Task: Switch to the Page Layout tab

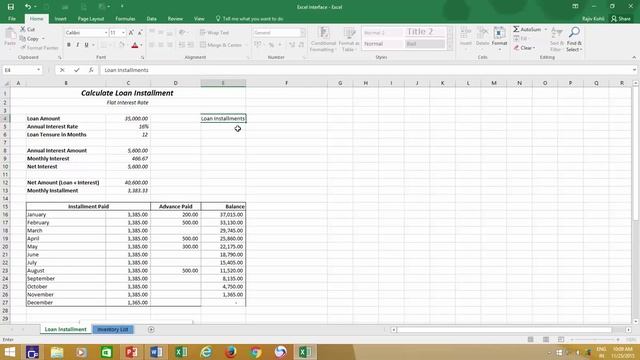Action: point(91,19)
